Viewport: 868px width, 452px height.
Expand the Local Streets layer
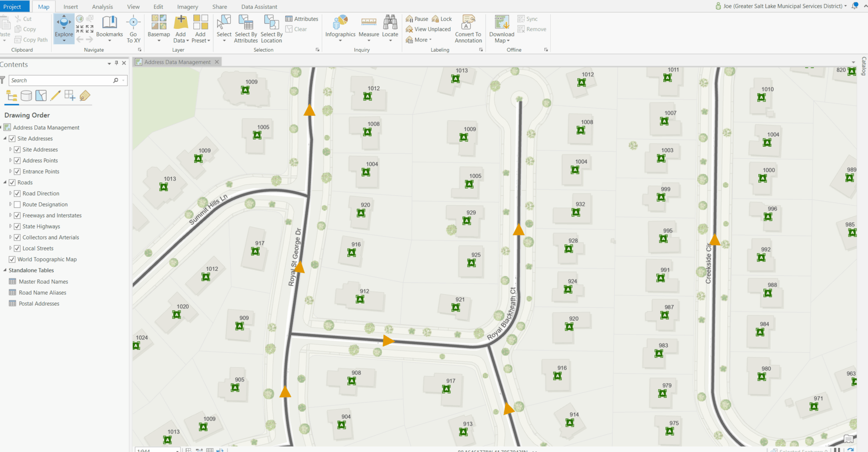[11, 248]
